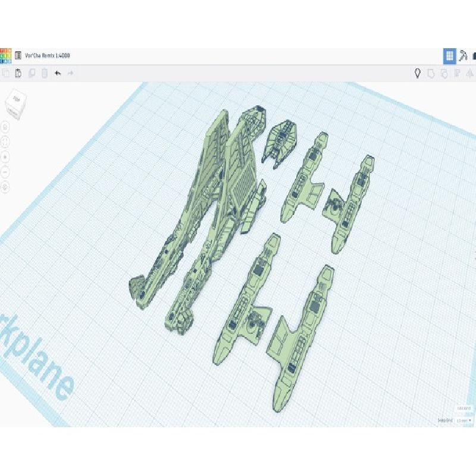Click the Home view button
This screenshot has width=476, height=476.
point(5,127)
